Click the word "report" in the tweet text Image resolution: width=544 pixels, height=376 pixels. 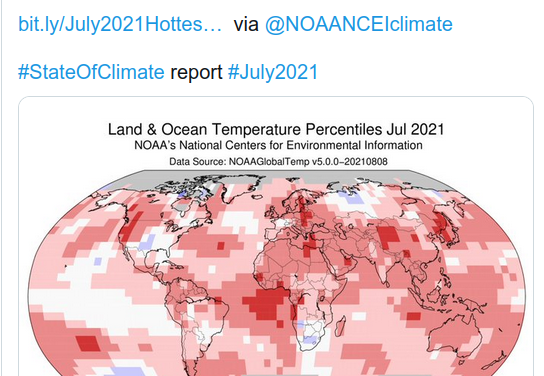coord(196,72)
